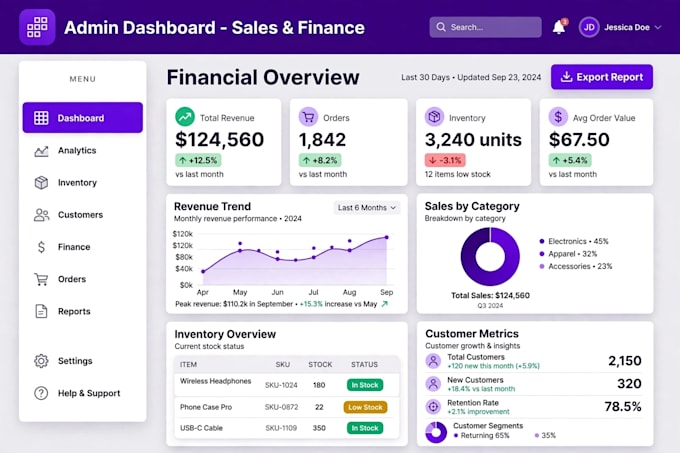
Task: Click the Electronics legend color dot
Action: [542, 241]
